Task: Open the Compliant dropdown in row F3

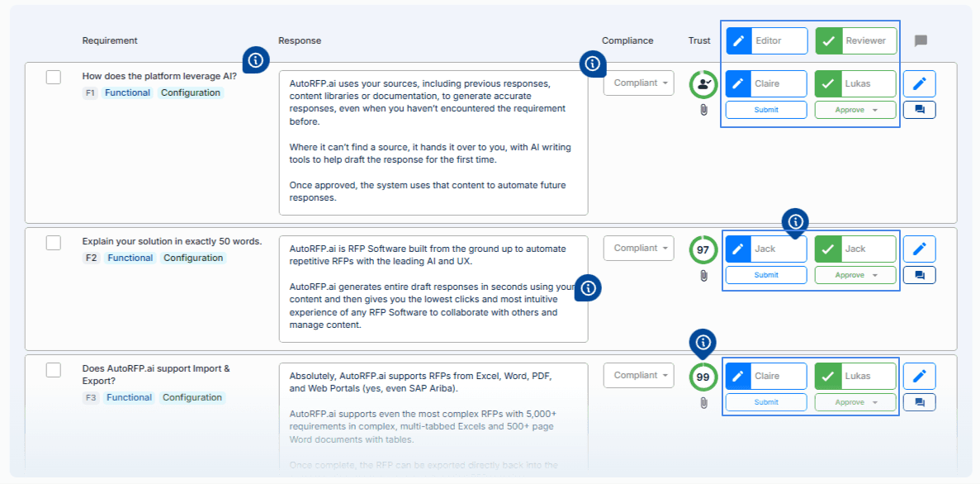Action: pyautogui.click(x=639, y=375)
